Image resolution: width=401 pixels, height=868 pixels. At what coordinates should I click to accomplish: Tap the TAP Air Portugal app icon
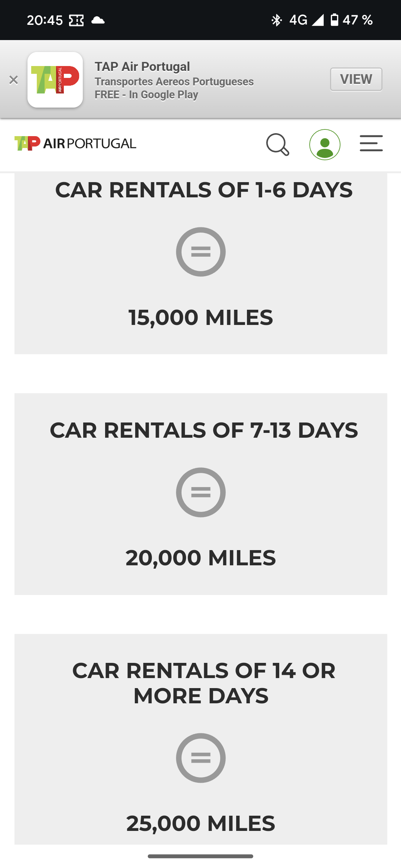[x=55, y=80]
